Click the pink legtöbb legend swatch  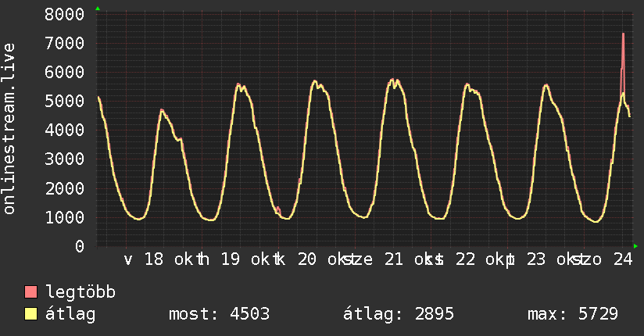coord(30,291)
